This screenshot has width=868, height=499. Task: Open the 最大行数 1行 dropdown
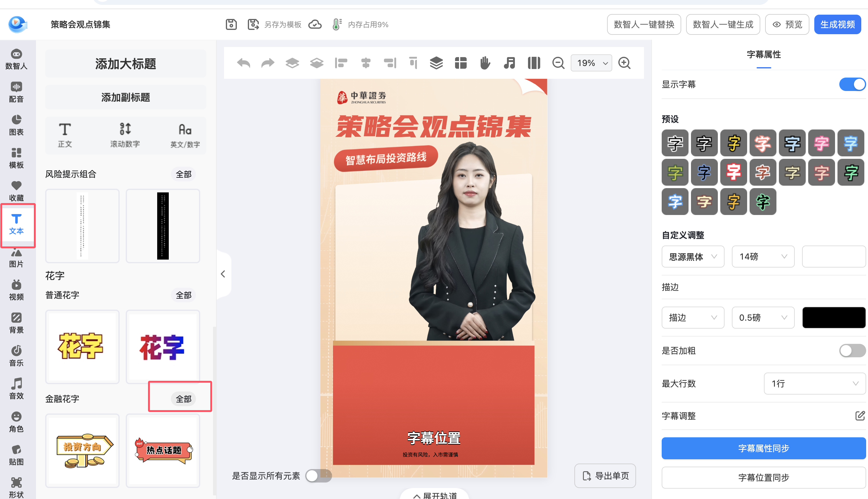tap(814, 384)
